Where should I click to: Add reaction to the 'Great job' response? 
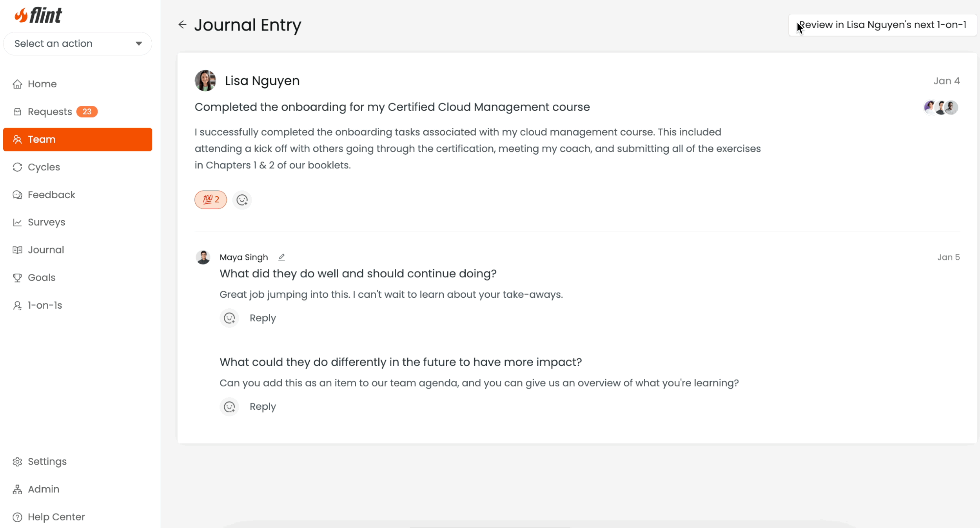pos(229,318)
